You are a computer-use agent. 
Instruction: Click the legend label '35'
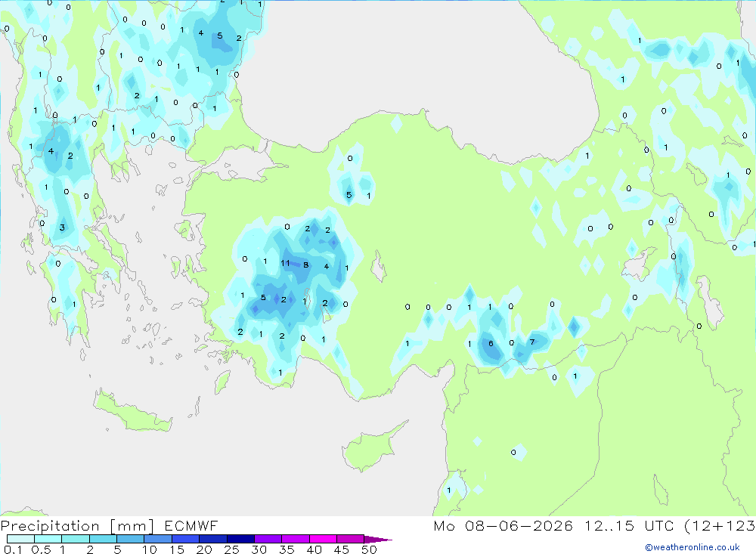[287, 549]
